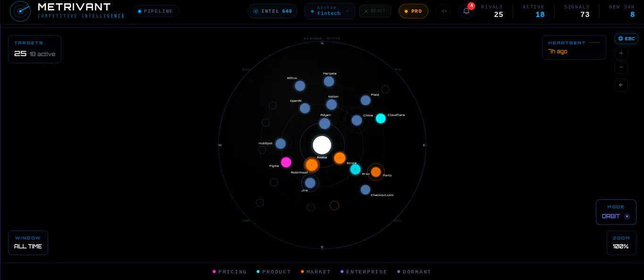Select the Notion node on the radar
Screen dimensions: 644x280
(x=332, y=105)
